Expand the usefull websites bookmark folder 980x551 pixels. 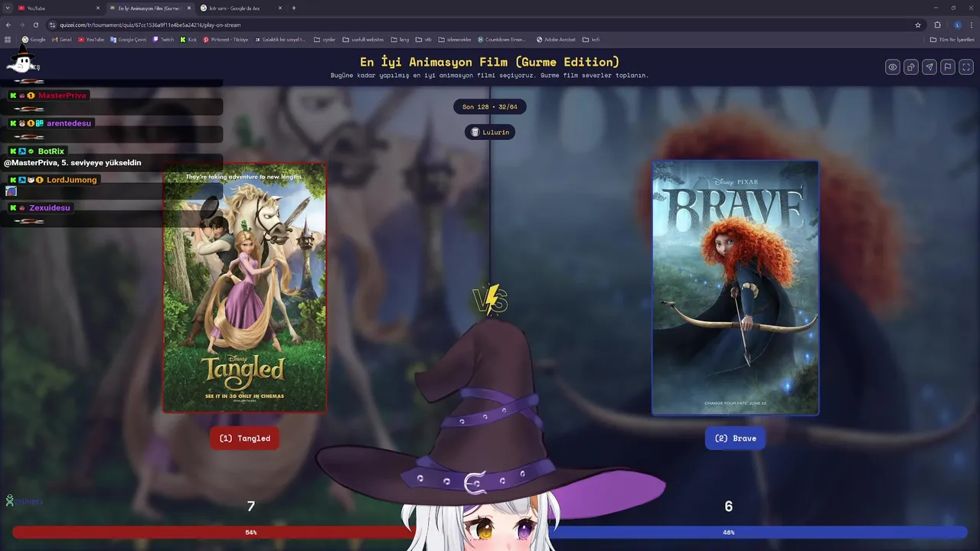click(x=363, y=39)
